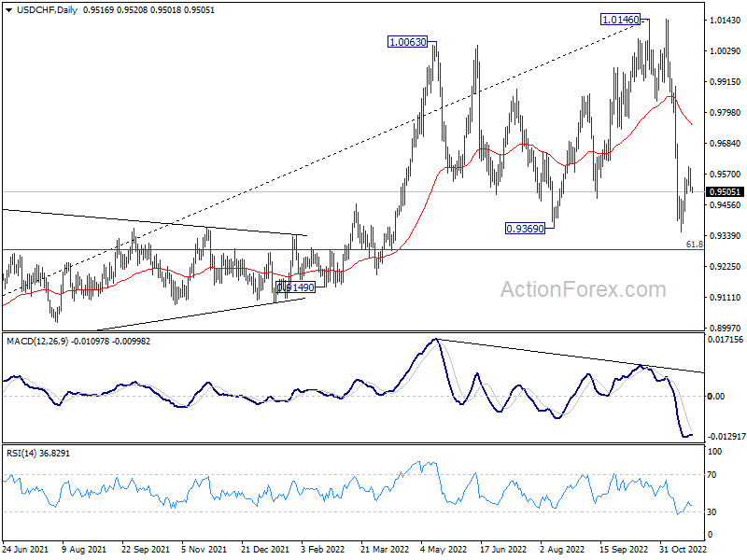This screenshot has height=560, width=747.
Task: Click the 1.00290 price axis value
Action: (726, 51)
